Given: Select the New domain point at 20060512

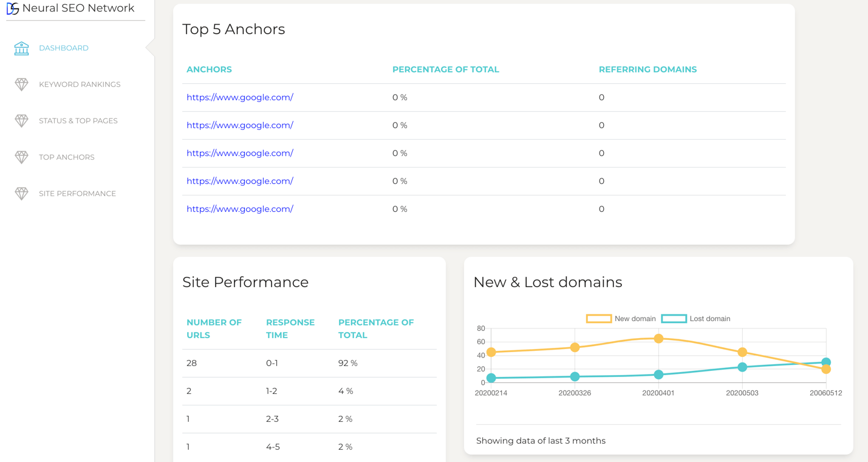Looking at the screenshot, I should 826,369.
